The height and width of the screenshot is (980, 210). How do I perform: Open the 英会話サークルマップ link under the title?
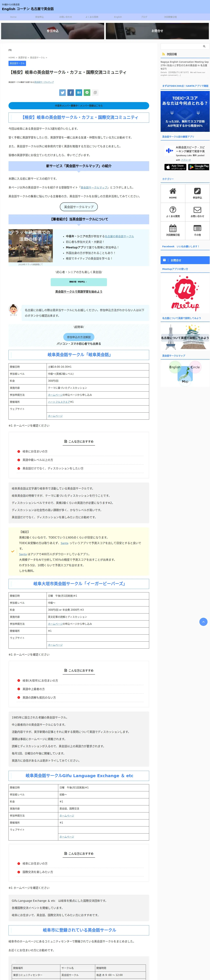(x=44, y=82)
